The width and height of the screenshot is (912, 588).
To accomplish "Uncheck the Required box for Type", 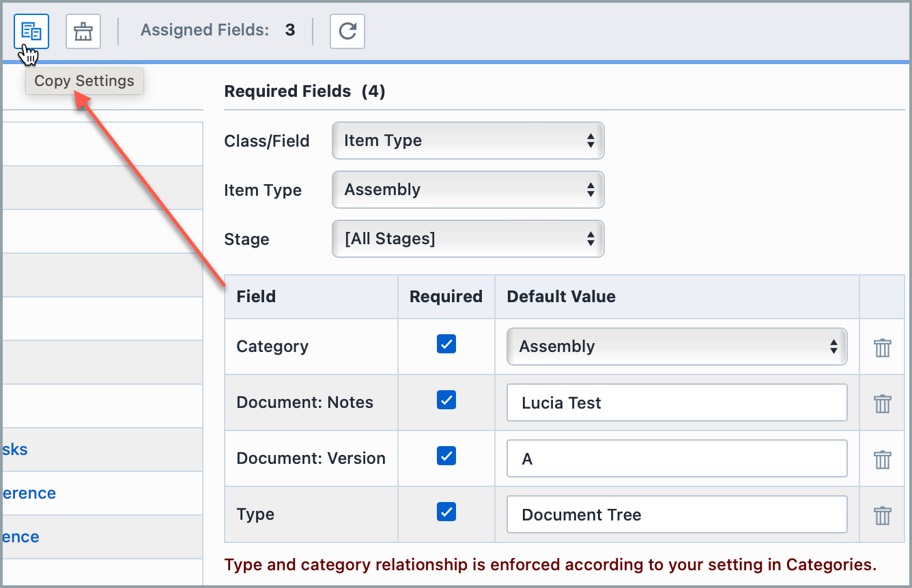I will coord(446,512).
